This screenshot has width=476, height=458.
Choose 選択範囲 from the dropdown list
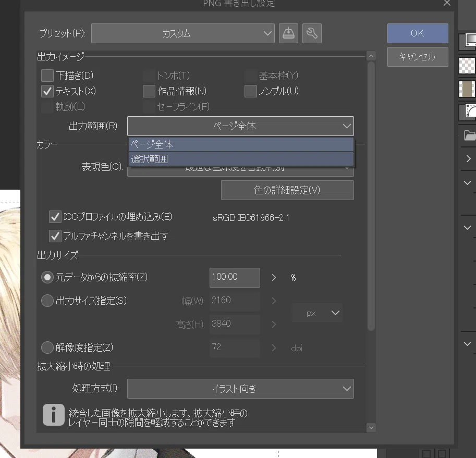click(x=241, y=159)
